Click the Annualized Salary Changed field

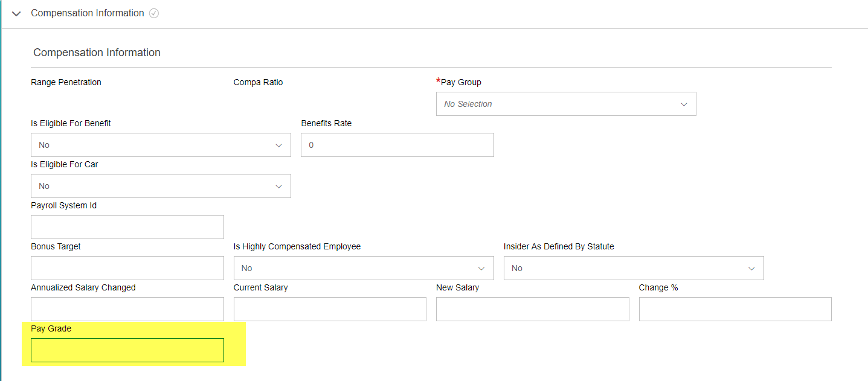[x=127, y=309]
